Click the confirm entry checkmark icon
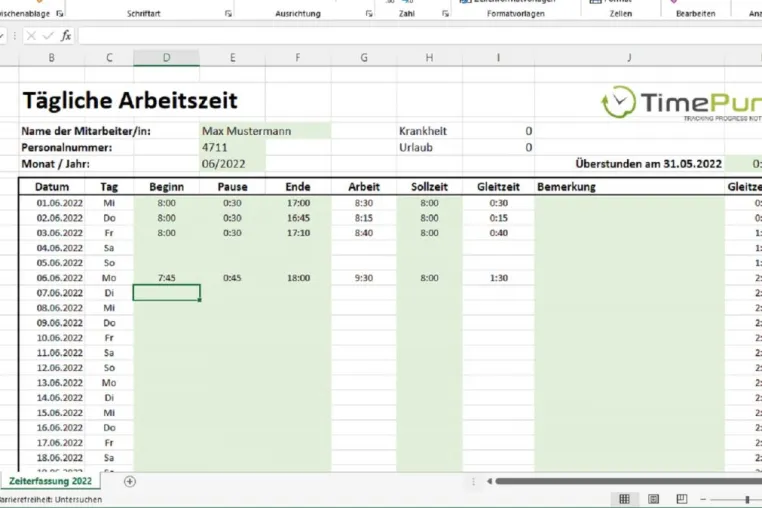This screenshot has width=762, height=508. tap(48, 35)
